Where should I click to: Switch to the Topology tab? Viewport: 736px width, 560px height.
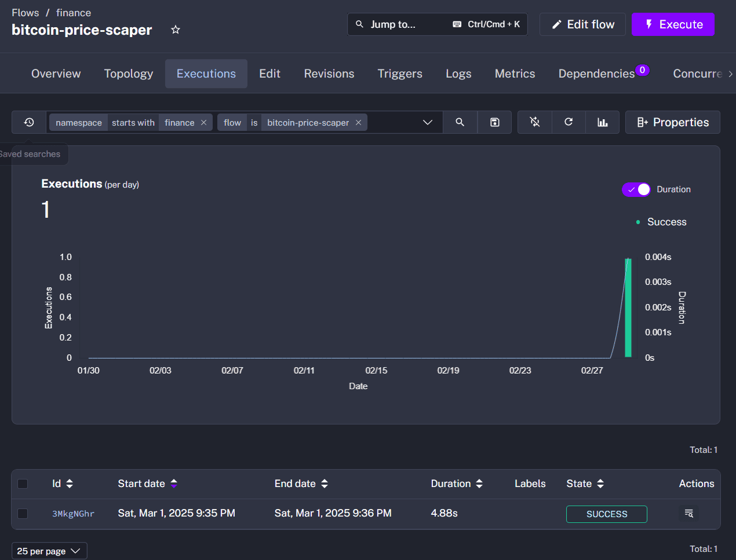coord(128,74)
